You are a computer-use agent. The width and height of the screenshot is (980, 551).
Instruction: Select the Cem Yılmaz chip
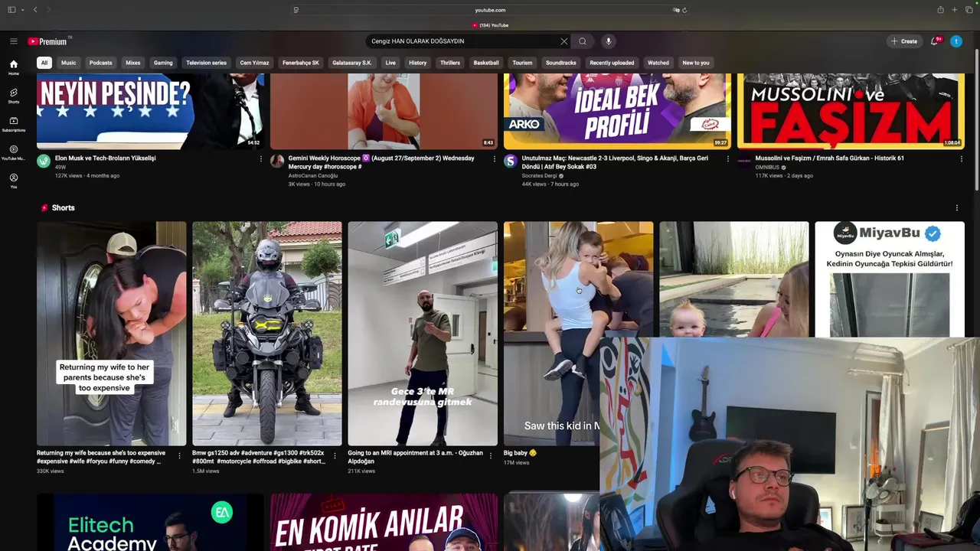click(254, 63)
